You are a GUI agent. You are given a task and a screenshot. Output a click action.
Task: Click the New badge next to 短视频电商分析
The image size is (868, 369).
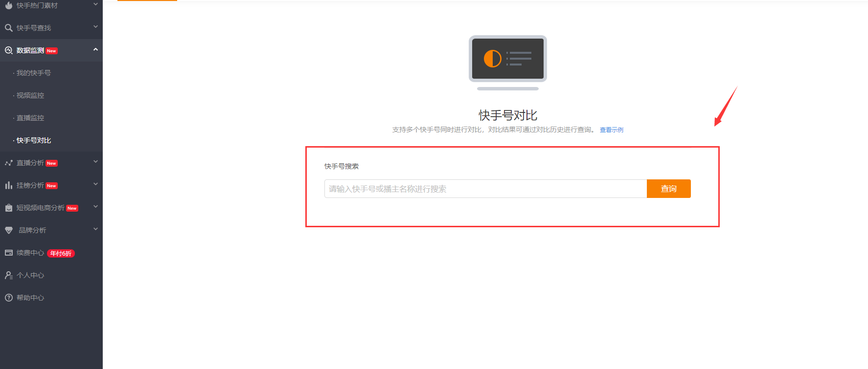pos(72,208)
